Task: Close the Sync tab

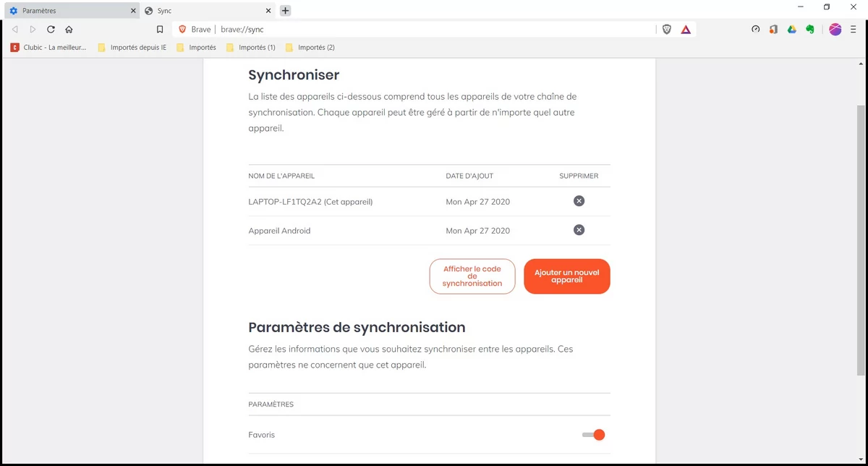Action: coord(268,11)
